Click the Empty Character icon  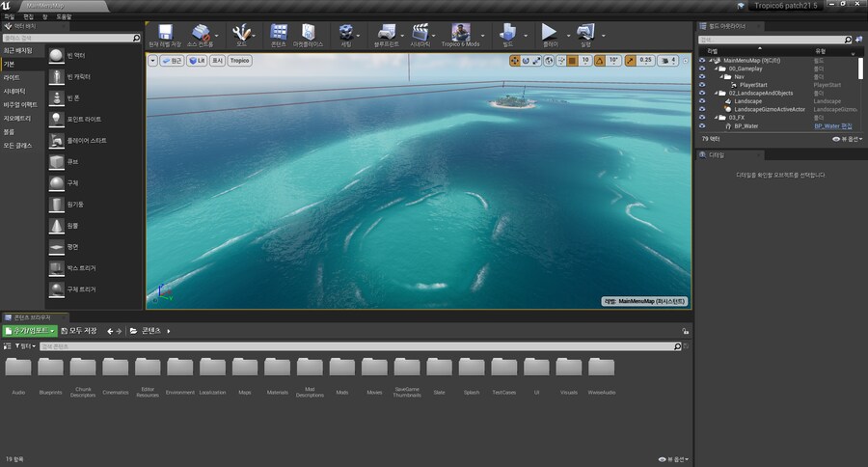[x=57, y=76]
